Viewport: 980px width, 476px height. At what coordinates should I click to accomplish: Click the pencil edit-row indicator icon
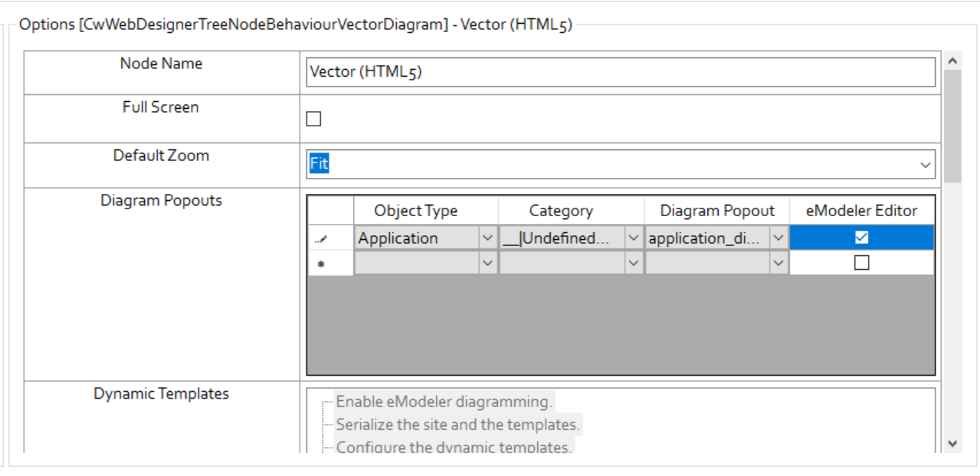tap(322, 239)
